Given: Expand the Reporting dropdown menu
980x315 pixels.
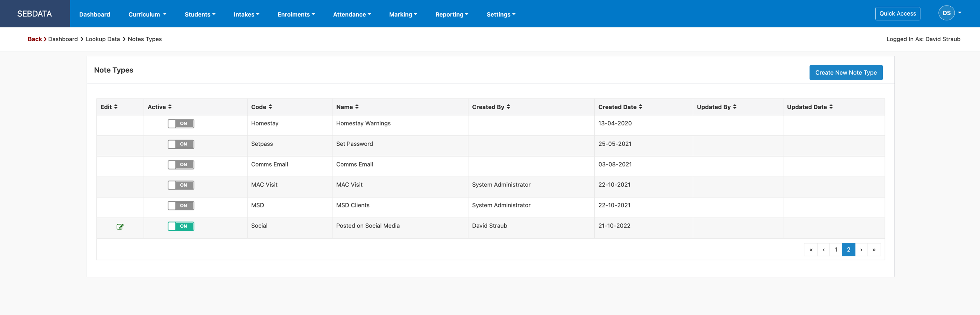Looking at the screenshot, I should pyautogui.click(x=452, y=14).
